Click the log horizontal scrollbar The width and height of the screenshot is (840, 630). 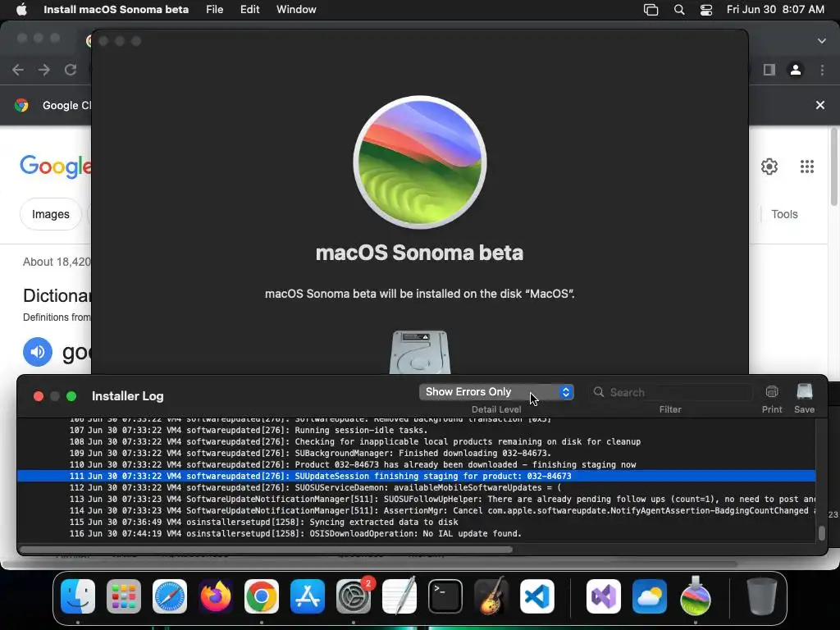tap(266, 549)
